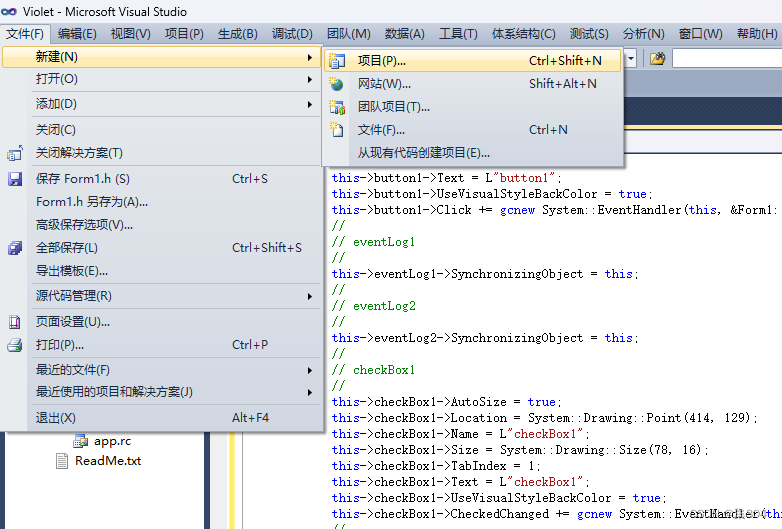782x529 pixels.
Task: Choose Close (关闭) in File menu
Action: (161, 130)
